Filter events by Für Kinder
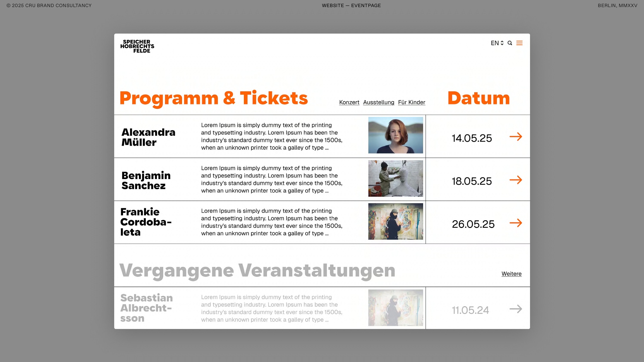Screen dimensions: 644x362 tap(412, 102)
